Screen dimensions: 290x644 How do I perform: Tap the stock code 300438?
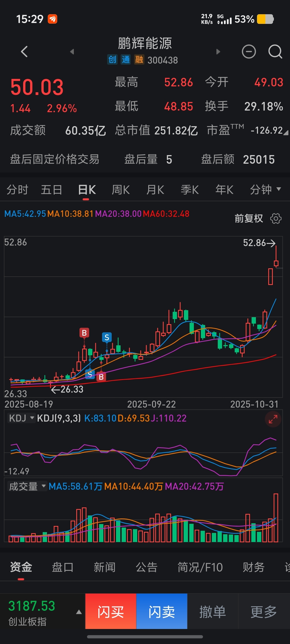tap(163, 60)
